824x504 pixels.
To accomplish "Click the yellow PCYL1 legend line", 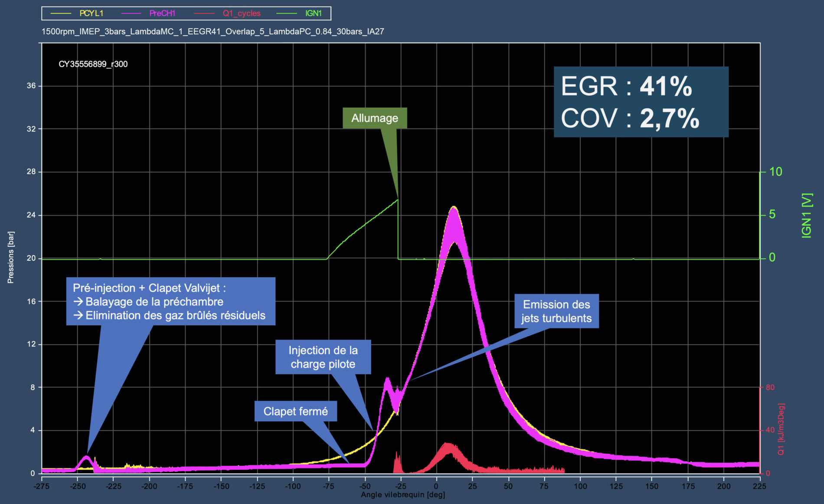I will click(61, 13).
